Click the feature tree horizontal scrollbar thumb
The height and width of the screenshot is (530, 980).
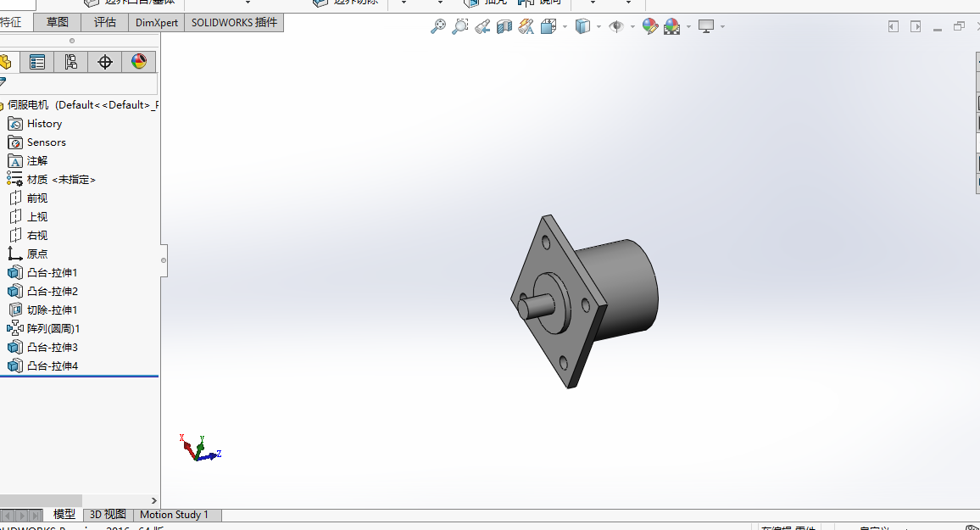pyautogui.click(x=41, y=500)
